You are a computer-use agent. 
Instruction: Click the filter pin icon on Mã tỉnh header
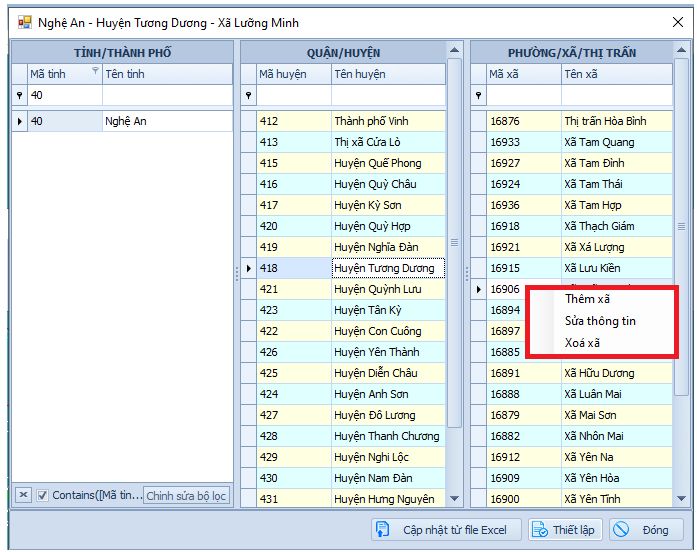point(95,70)
